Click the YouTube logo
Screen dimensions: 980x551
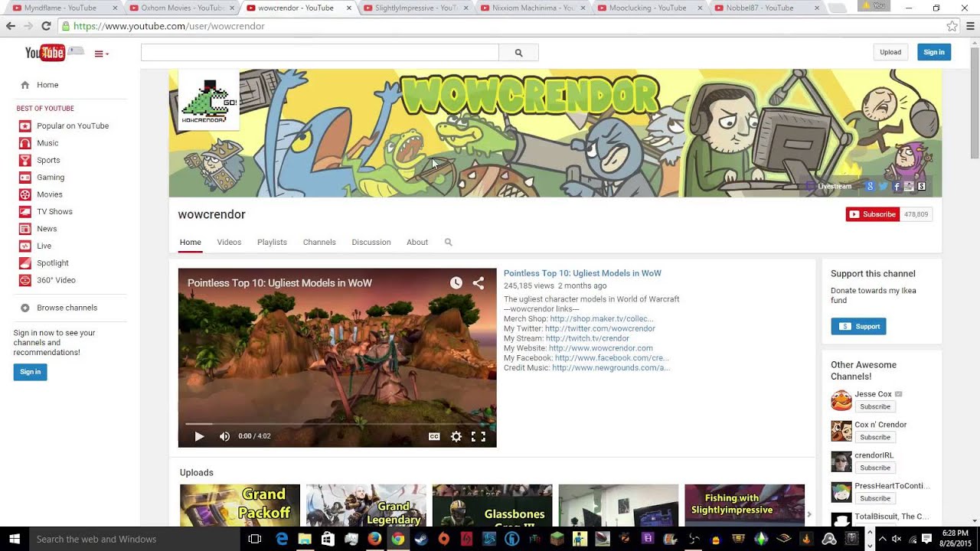(x=45, y=53)
